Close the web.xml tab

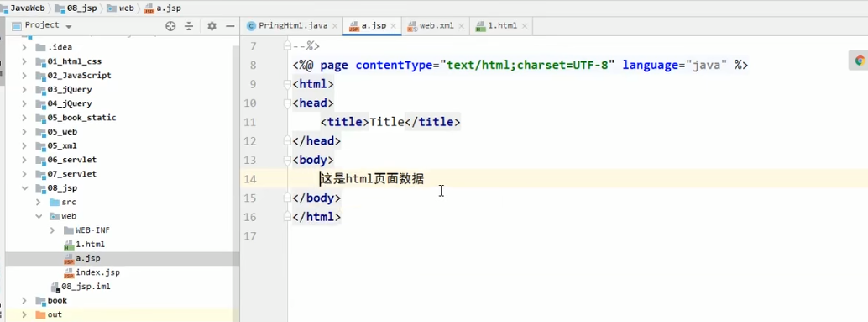[x=461, y=26]
